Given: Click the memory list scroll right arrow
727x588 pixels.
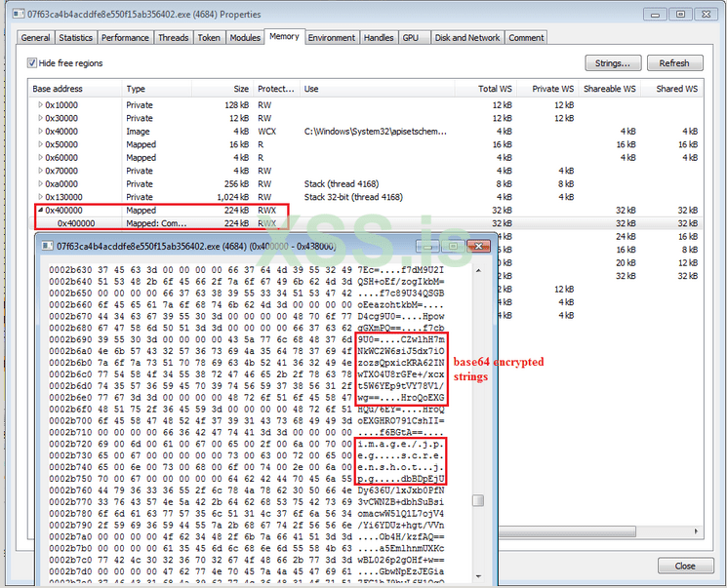Looking at the screenshot, I should [696, 531].
